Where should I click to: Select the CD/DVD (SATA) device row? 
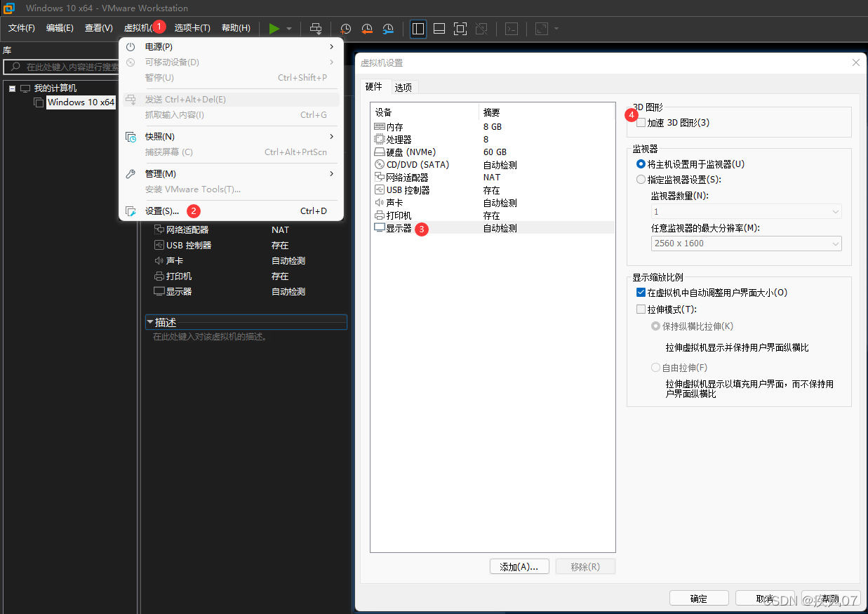click(493, 165)
